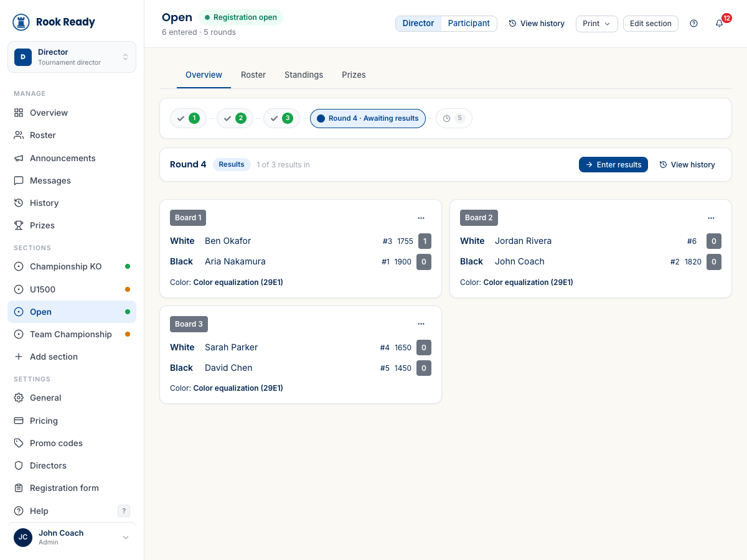The width and height of the screenshot is (747, 560).
Task: Click the help question mark icon in header
Action: [x=694, y=23]
